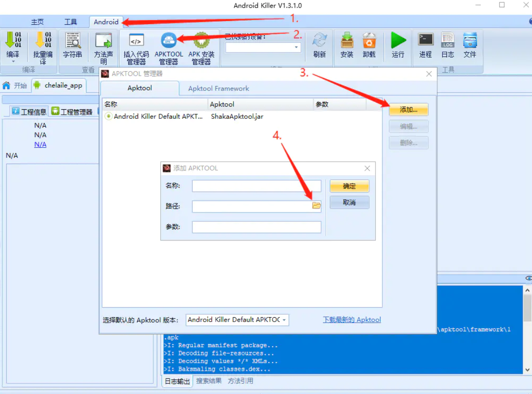The height and width of the screenshot is (394, 532).
Task: Click the 取消 cancel button
Action: pyautogui.click(x=349, y=202)
